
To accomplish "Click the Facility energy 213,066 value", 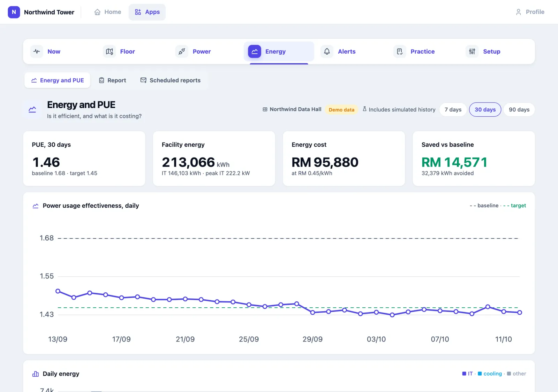I will coord(188,162).
